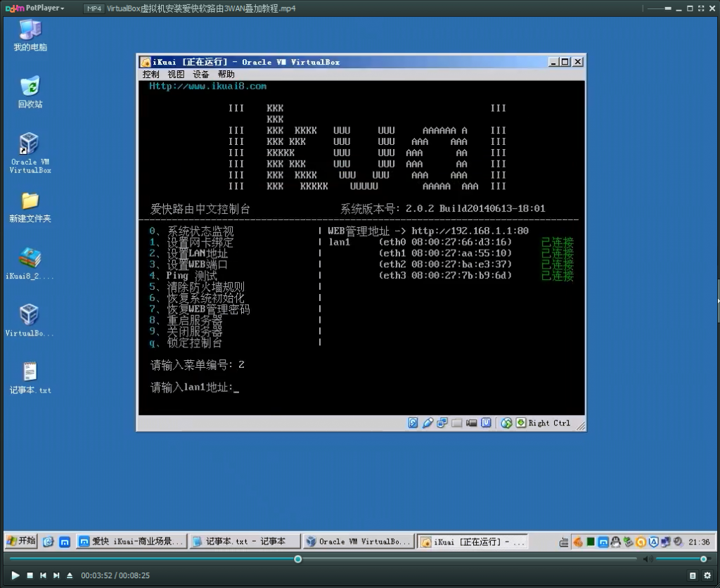Go to next file in PotPlayer
The height and width of the screenshot is (588, 720).
[56, 575]
